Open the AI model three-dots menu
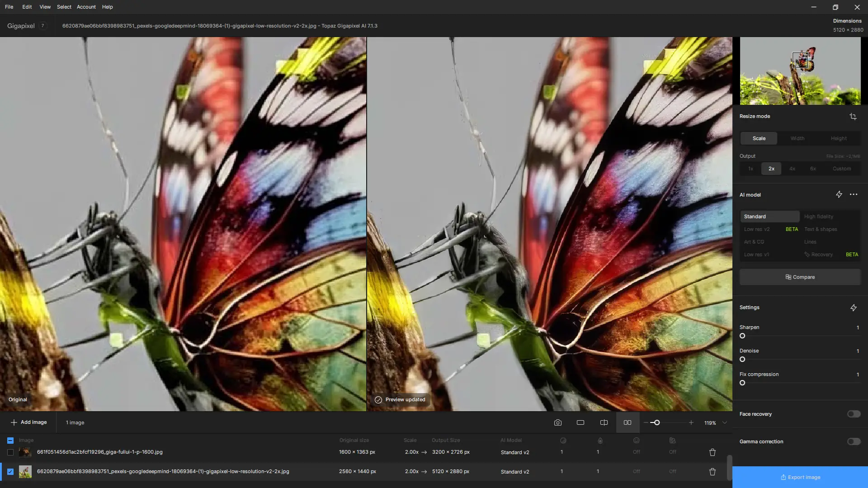 (x=854, y=194)
